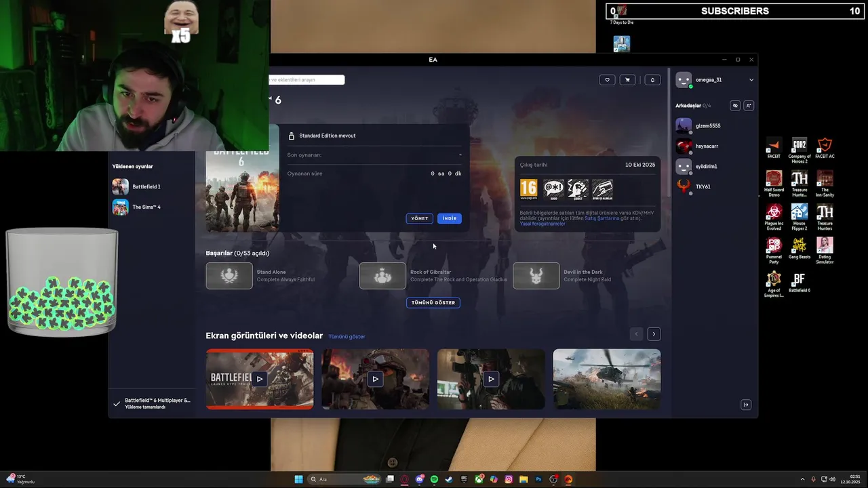Click the İNDİR download button

pyautogui.click(x=450, y=218)
